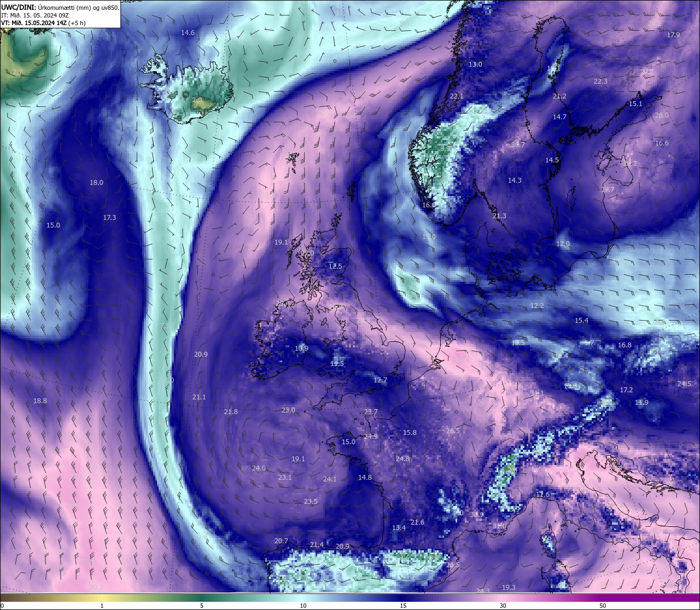Click the 21.2 map value

[559, 96]
